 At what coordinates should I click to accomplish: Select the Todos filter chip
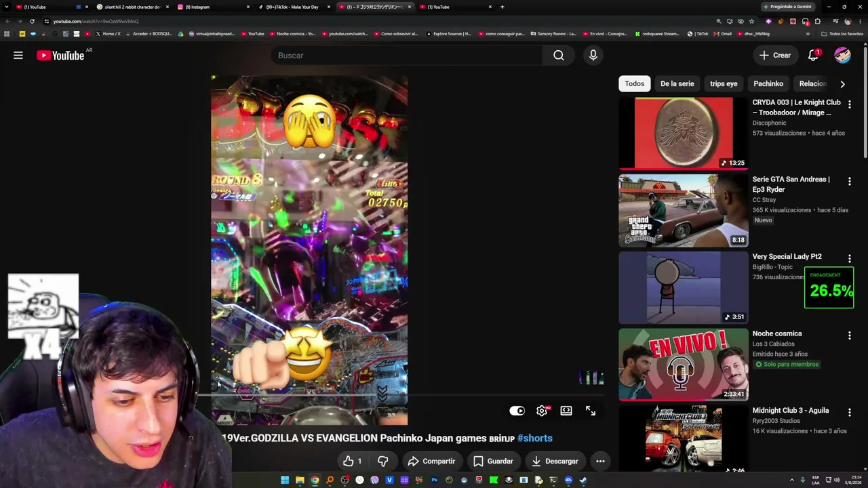(635, 84)
